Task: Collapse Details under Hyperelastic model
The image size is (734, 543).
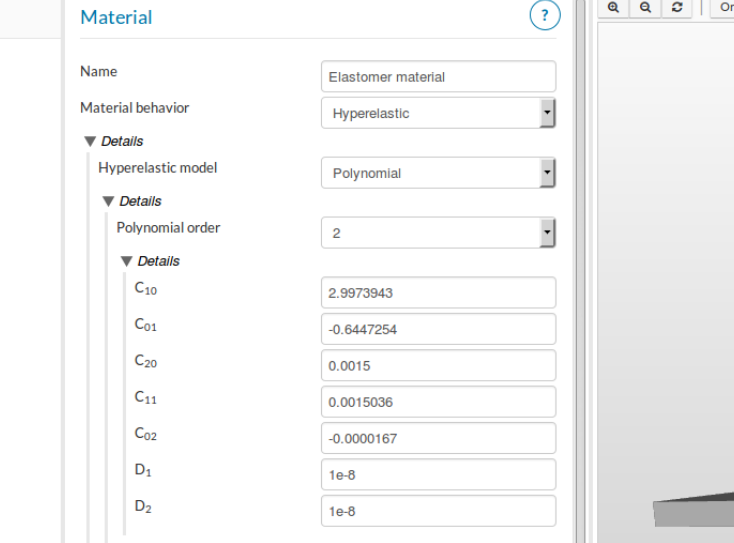Action: click(110, 201)
